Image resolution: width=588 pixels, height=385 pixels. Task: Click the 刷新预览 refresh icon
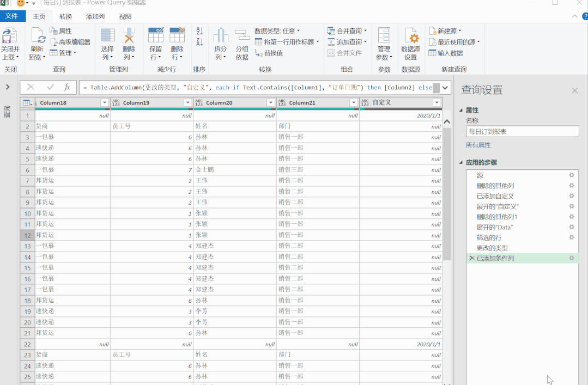38,36
